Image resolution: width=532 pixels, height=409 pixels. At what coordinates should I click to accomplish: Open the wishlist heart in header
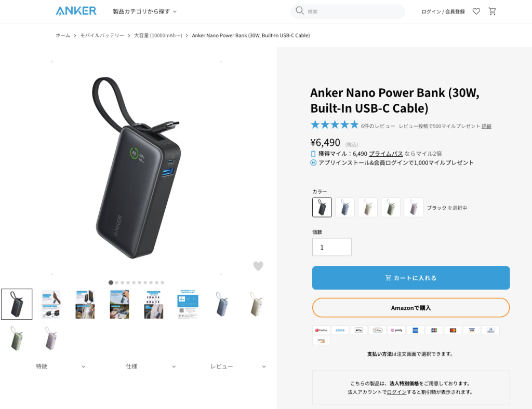coord(476,11)
